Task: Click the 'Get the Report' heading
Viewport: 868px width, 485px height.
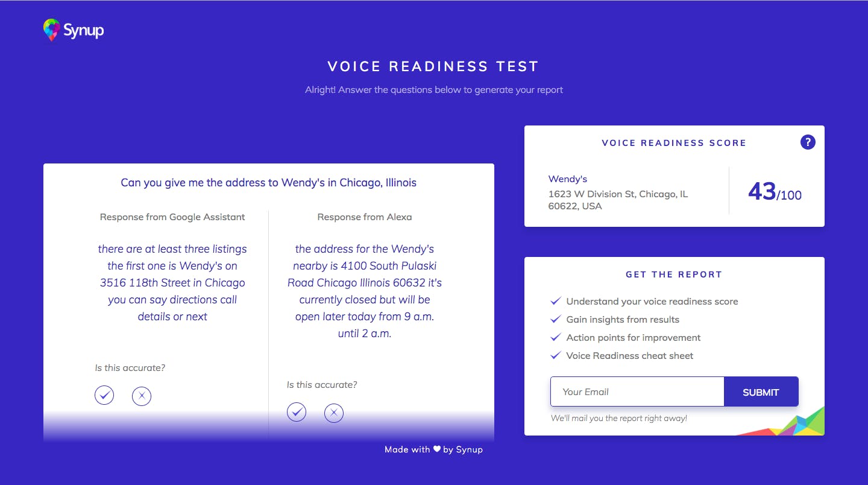Action: (674, 274)
